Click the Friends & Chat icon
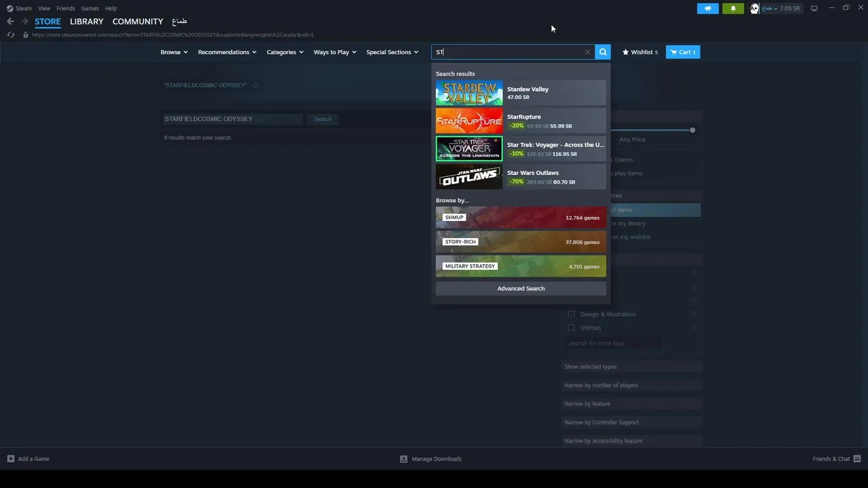Viewport: 868px width, 488px height. pyautogui.click(x=857, y=459)
